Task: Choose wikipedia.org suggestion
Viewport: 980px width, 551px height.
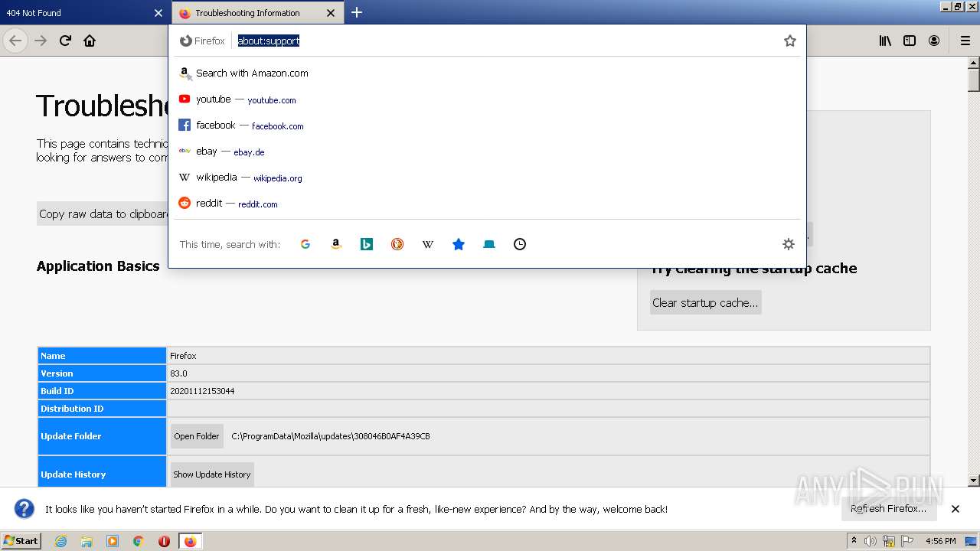Action: (x=487, y=178)
